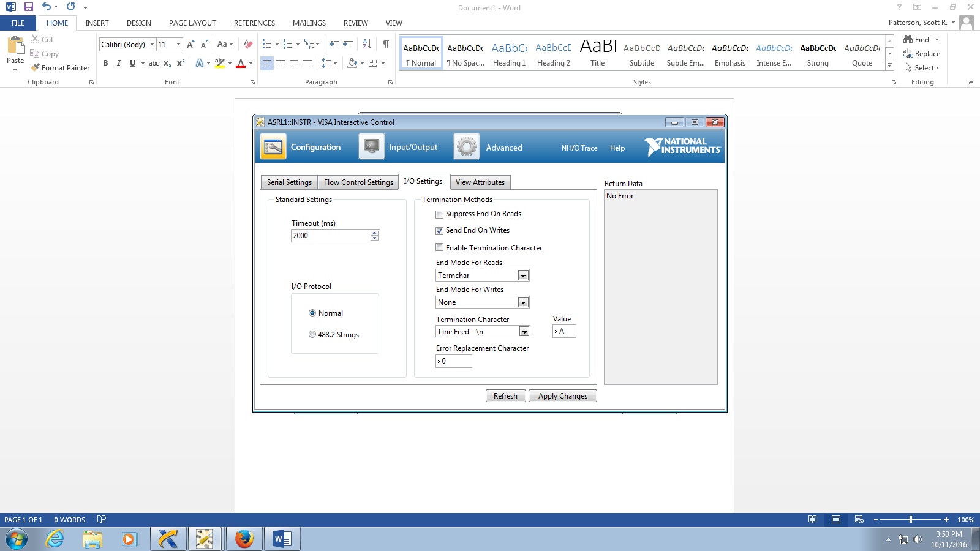Apply yellow text highlight color
The height and width of the screenshot is (551, 980).
(220, 63)
